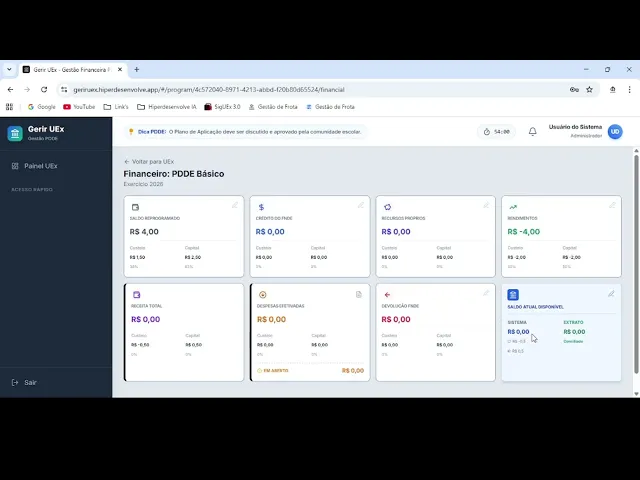Edit the Saldo Atual Disponível pencil icon
The height and width of the screenshot is (480, 640).
coord(611,293)
